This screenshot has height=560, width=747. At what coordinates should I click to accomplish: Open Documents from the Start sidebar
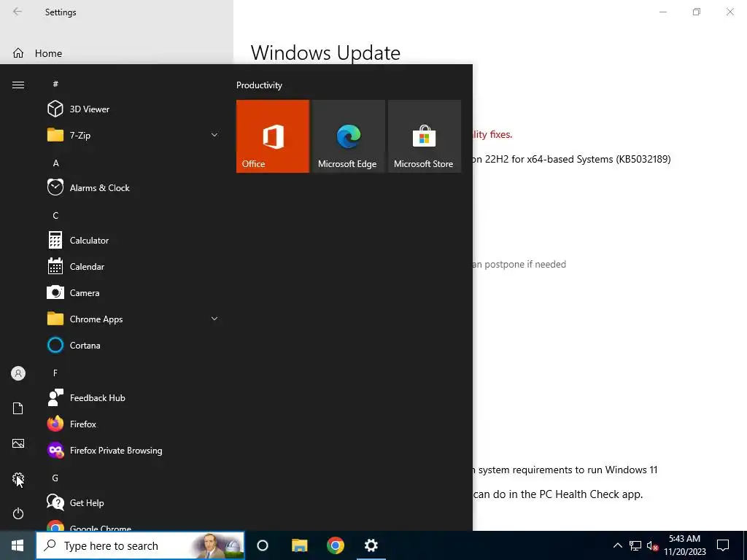pyautogui.click(x=18, y=408)
